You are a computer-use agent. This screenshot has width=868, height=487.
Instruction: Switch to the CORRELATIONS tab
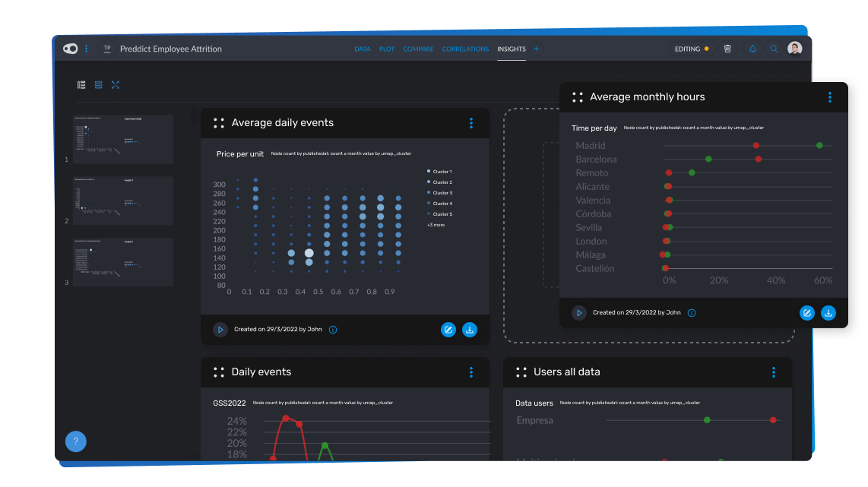(x=465, y=48)
